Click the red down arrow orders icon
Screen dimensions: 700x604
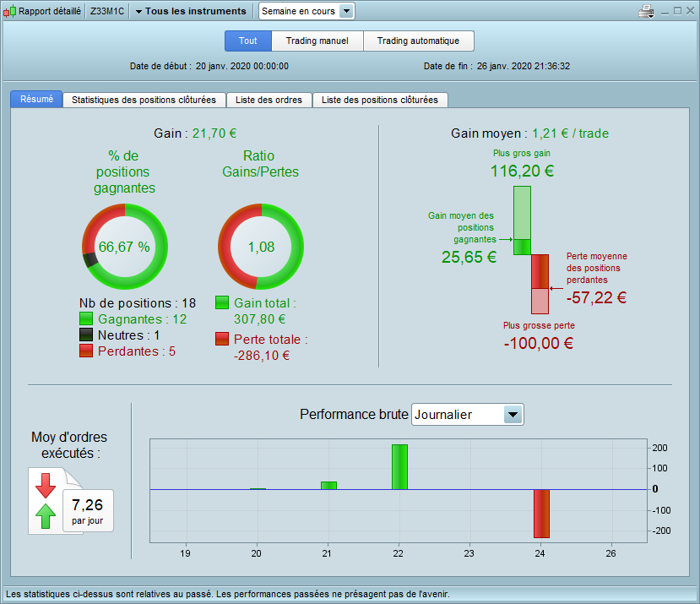tap(46, 486)
